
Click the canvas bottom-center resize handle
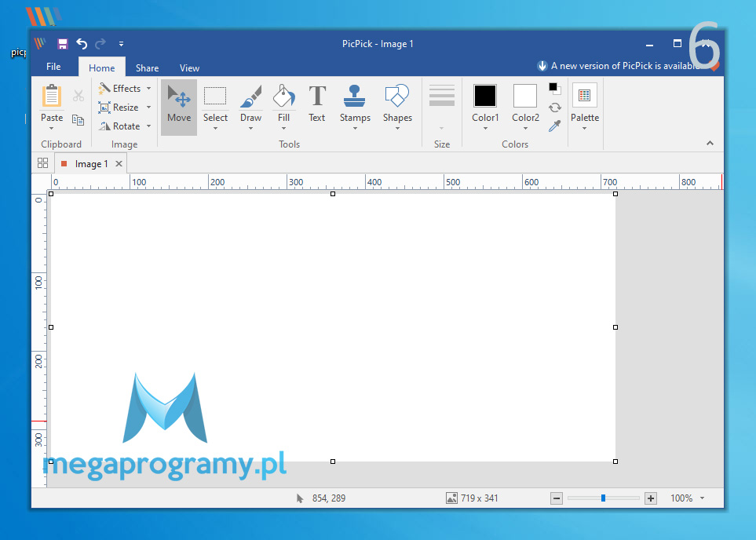tap(333, 462)
